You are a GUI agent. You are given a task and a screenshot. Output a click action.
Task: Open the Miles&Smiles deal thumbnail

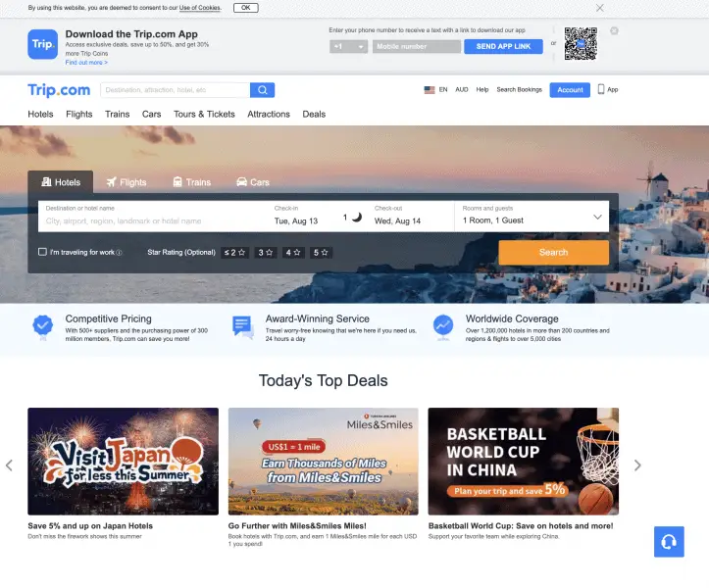click(324, 462)
